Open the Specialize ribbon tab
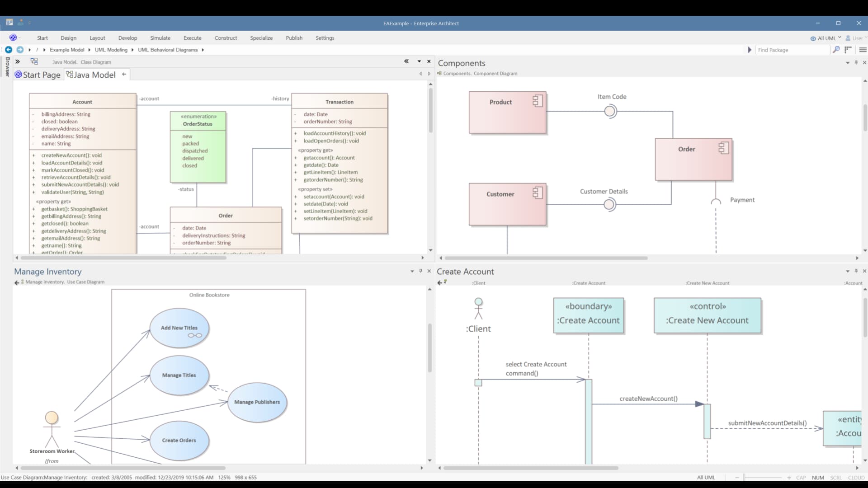The image size is (868, 488). (x=261, y=38)
